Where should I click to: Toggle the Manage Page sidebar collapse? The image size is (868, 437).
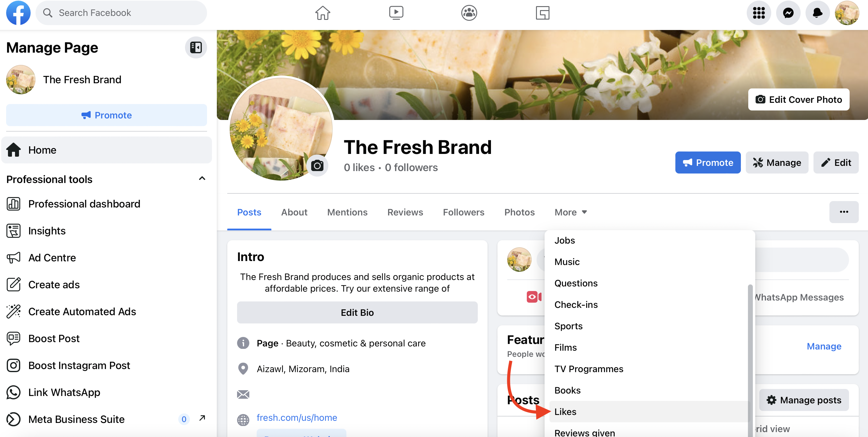click(x=196, y=47)
